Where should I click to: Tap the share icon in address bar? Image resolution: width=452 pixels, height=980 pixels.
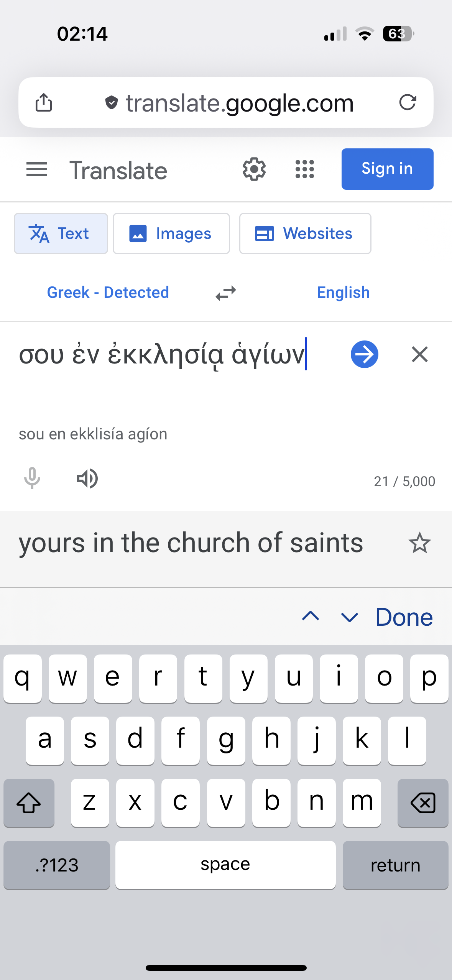44,102
